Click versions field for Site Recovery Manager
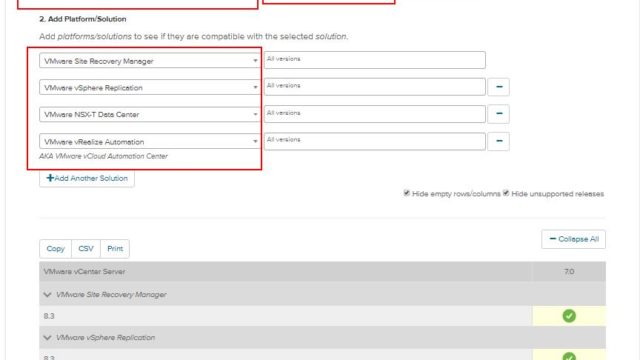This screenshot has height=360, width=640. 375,60
